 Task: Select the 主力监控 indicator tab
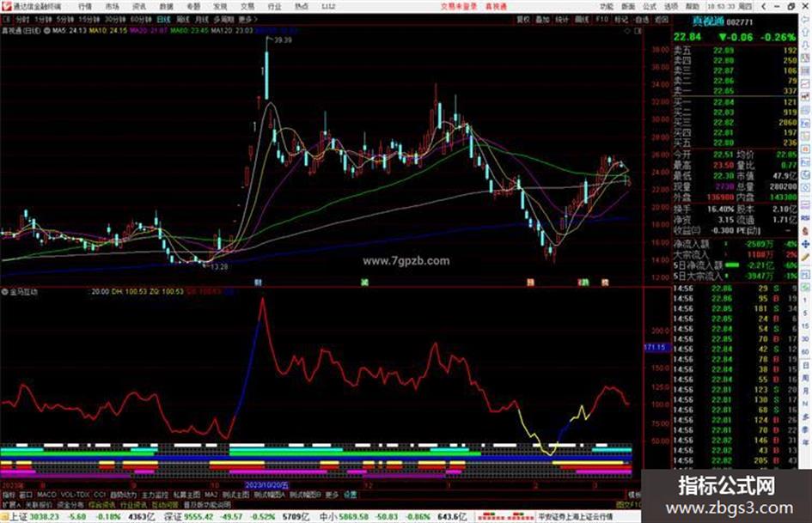pos(155,495)
